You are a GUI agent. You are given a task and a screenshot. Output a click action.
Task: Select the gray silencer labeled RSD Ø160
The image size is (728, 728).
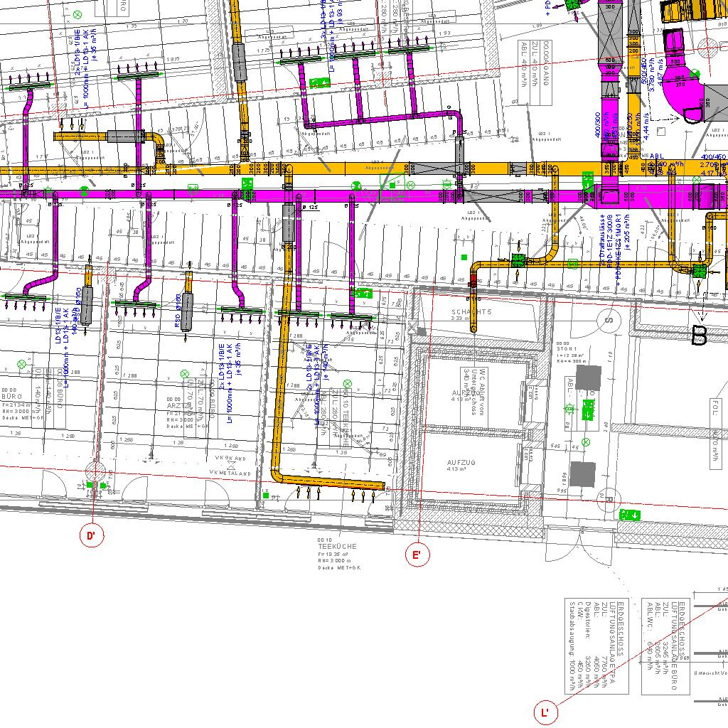pyautogui.click(x=187, y=310)
